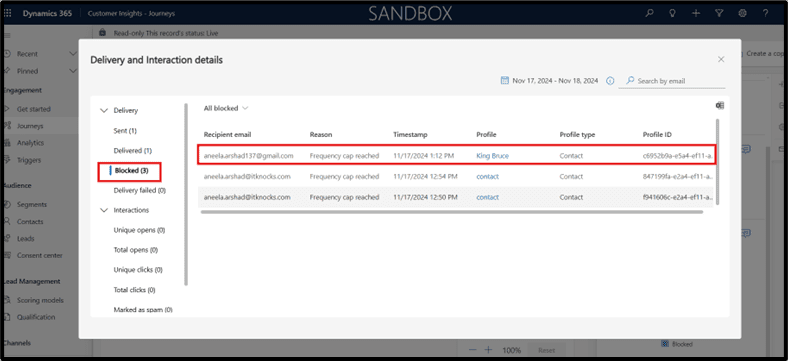
Task: Click the date range info icon
Action: point(610,80)
